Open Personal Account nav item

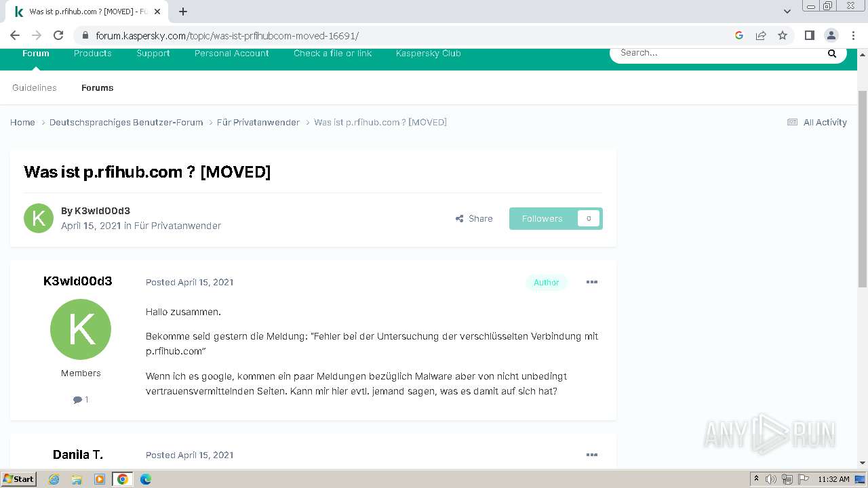pos(232,54)
